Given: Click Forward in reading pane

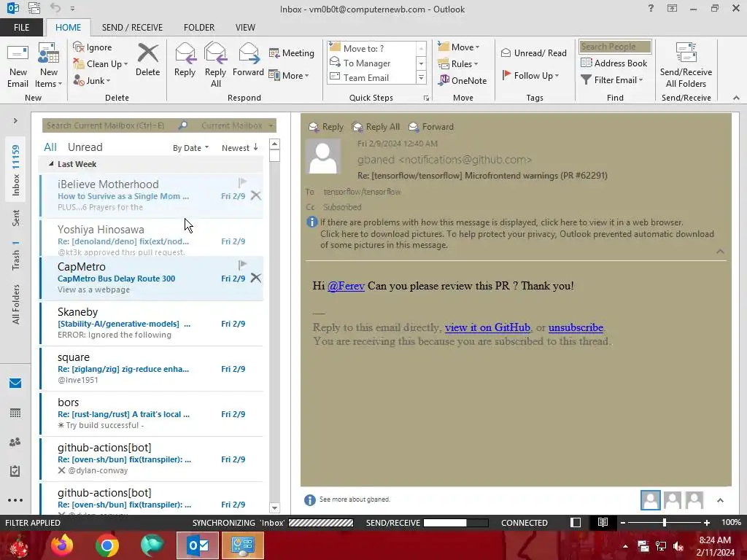Looking at the screenshot, I should pyautogui.click(x=431, y=127).
